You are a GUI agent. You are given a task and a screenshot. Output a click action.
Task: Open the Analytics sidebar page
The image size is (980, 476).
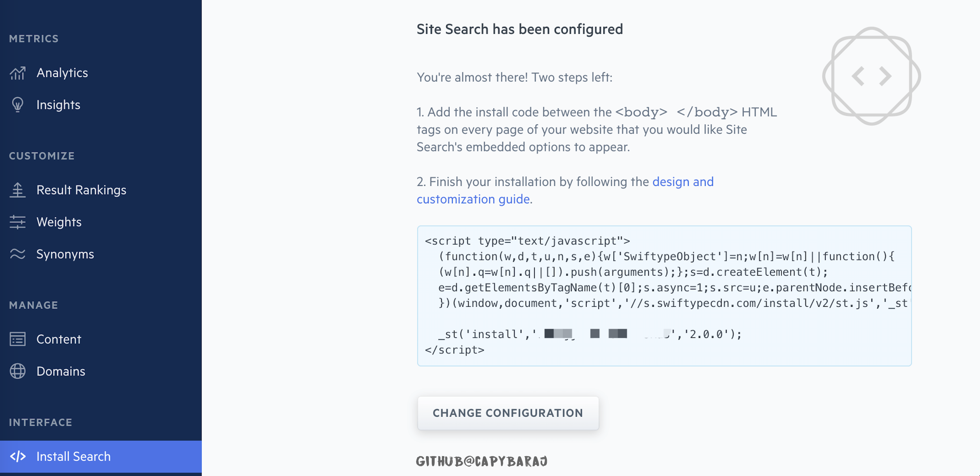[62, 73]
